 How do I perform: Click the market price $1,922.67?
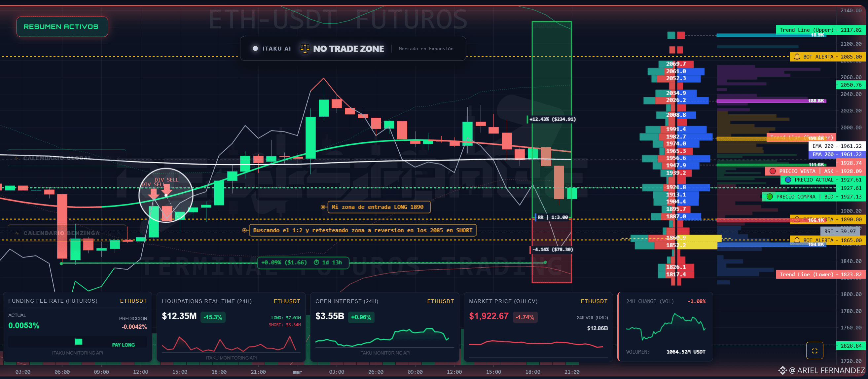click(x=489, y=316)
